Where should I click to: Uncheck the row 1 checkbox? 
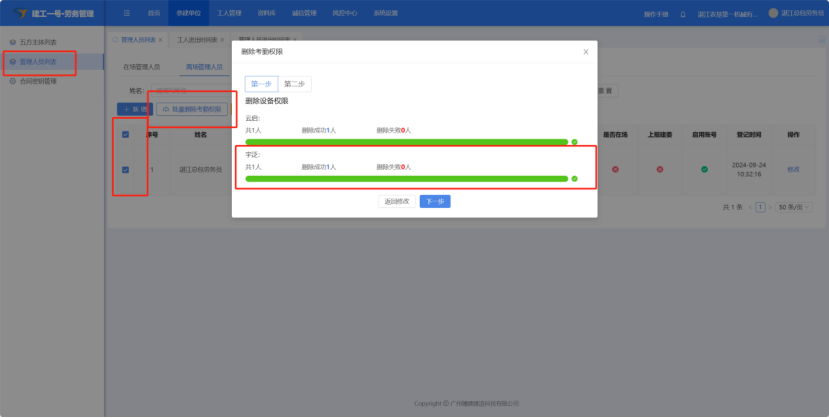click(x=125, y=170)
